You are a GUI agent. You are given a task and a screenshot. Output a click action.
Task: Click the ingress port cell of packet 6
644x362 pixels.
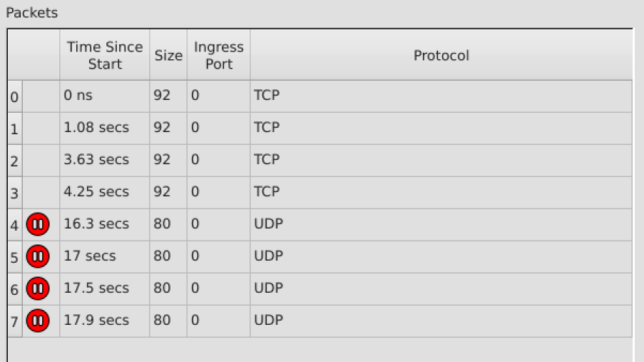tap(218, 288)
